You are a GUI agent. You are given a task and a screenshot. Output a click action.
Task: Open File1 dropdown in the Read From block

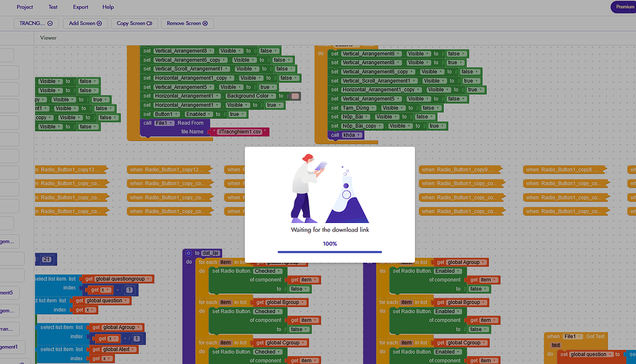pos(164,123)
